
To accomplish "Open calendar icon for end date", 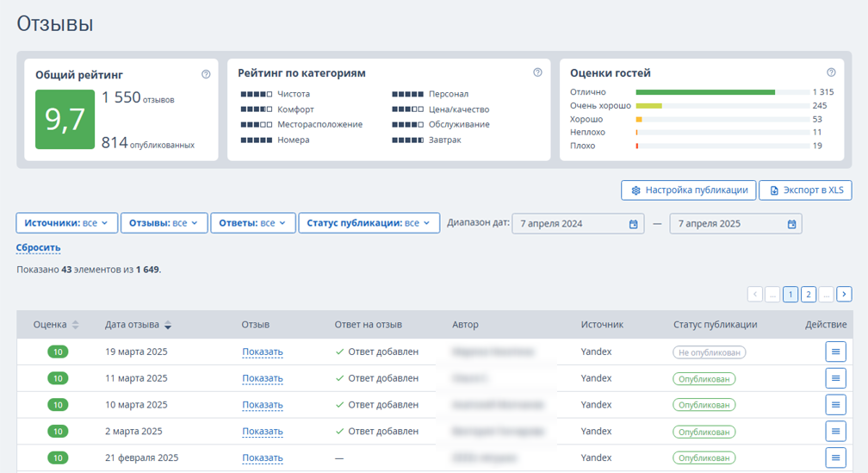I will point(791,224).
